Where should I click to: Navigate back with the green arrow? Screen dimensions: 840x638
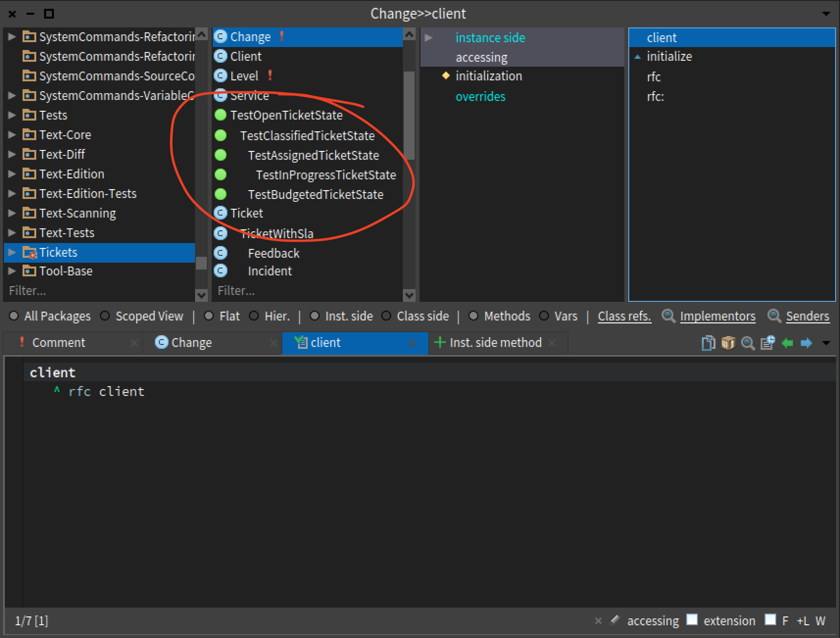(787, 343)
